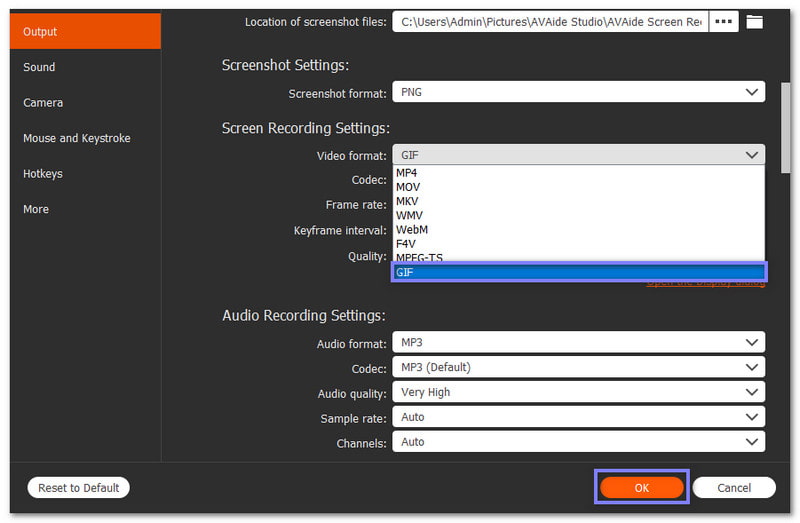Expand the audio Codec MP3 (Default) dropdown
Viewport: 800px width, 523px height.
[x=578, y=367]
